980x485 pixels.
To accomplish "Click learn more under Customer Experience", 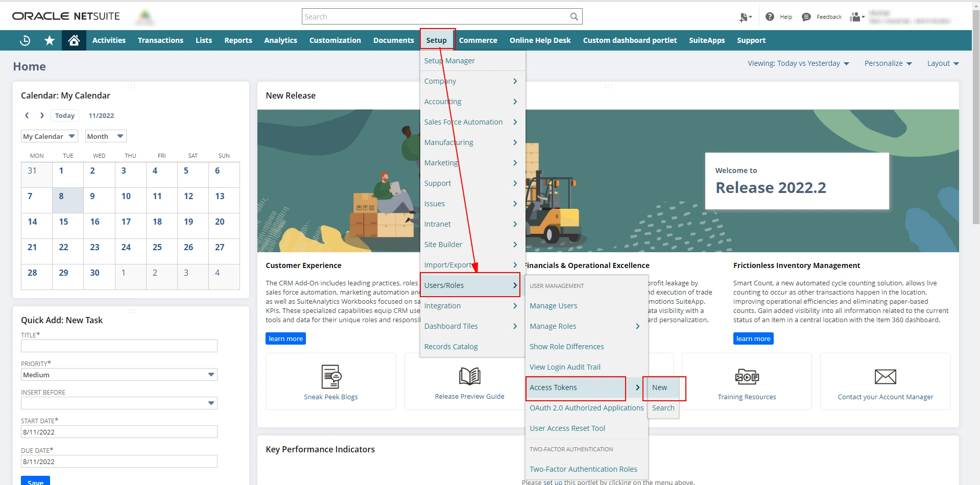I will pyautogui.click(x=285, y=338).
